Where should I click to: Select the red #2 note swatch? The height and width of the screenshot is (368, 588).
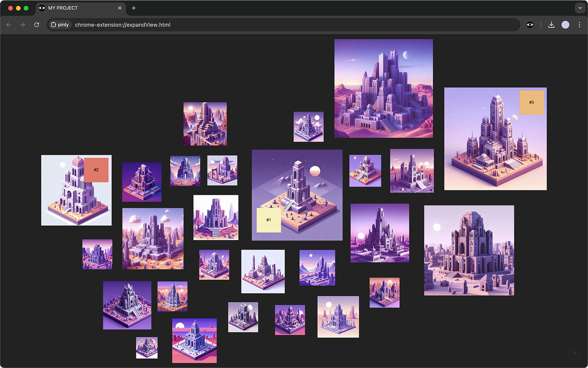tap(96, 170)
